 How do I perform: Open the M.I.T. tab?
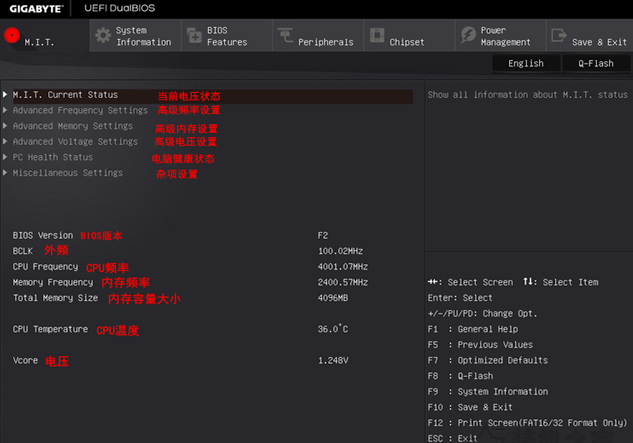pyautogui.click(x=45, y=36)
